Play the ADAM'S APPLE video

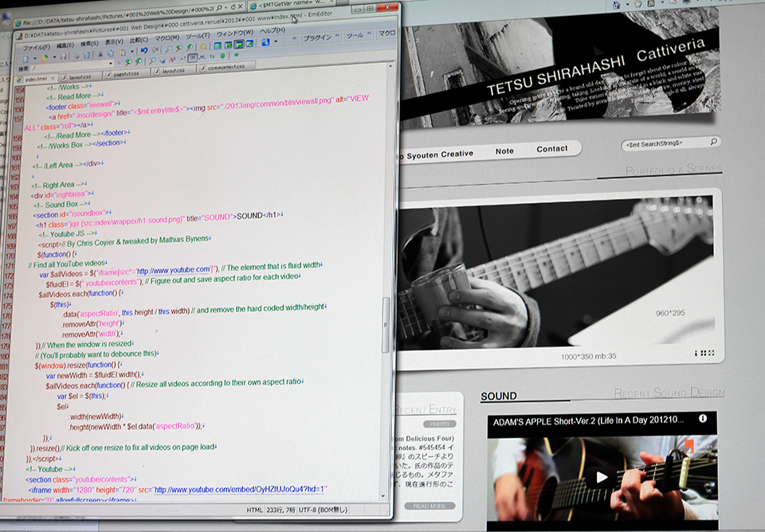(602, 476)
